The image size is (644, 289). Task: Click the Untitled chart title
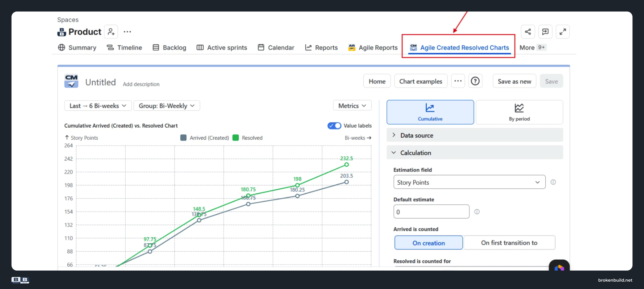coord(101,82)
